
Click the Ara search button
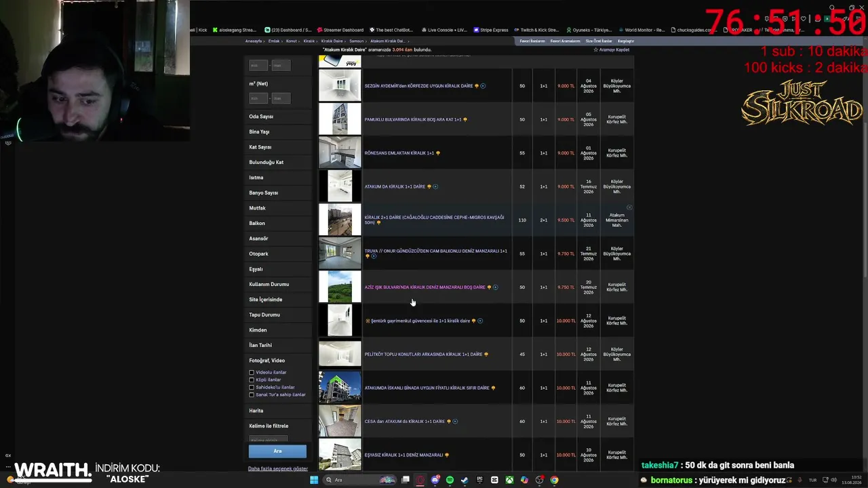point(277,451)
